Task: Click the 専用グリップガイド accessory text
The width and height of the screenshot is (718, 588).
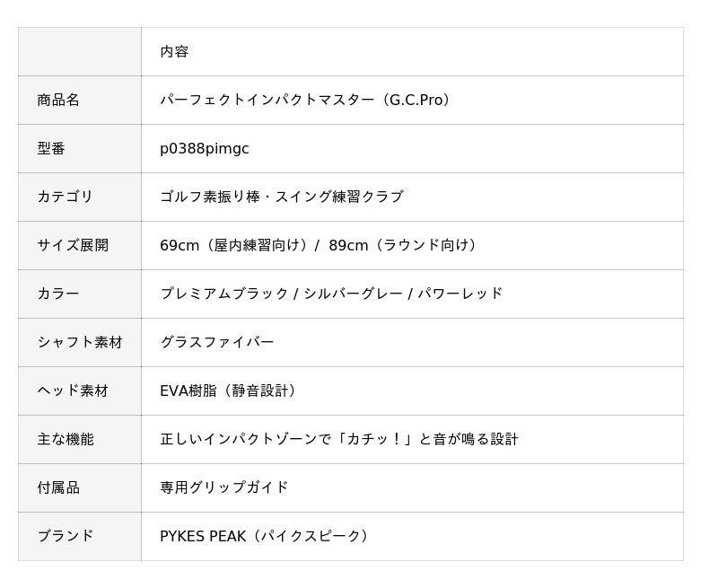Action: pos(224,487)
